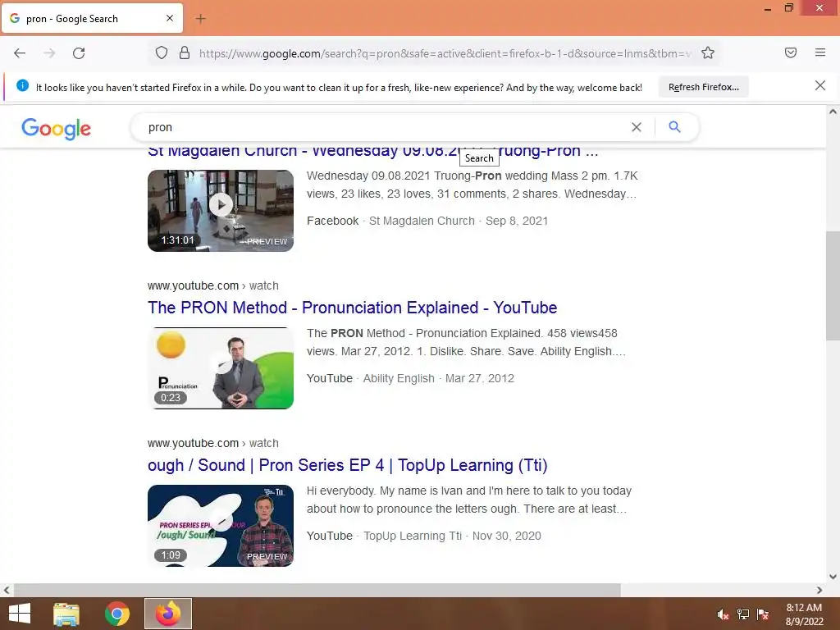The width and height of the screenshot is (840, 630).
Task: Click the forward navigation arrow
Action: point(49,53)
